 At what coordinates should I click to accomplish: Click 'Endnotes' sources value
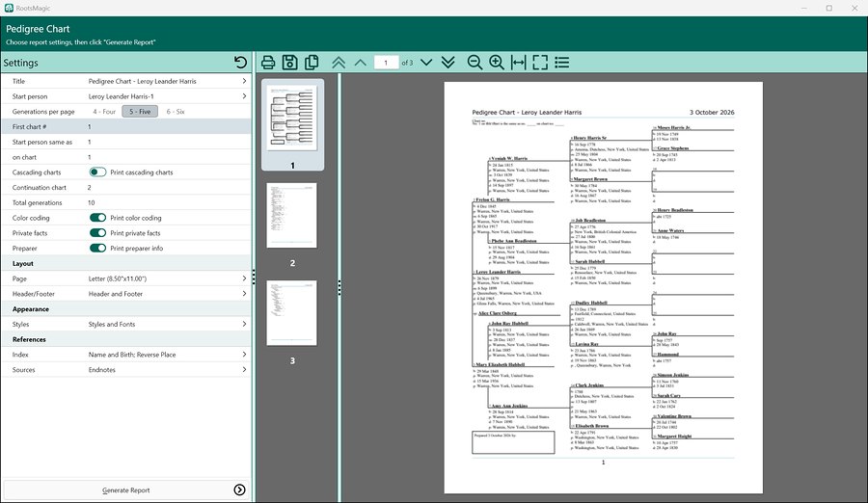pos(102,370)
